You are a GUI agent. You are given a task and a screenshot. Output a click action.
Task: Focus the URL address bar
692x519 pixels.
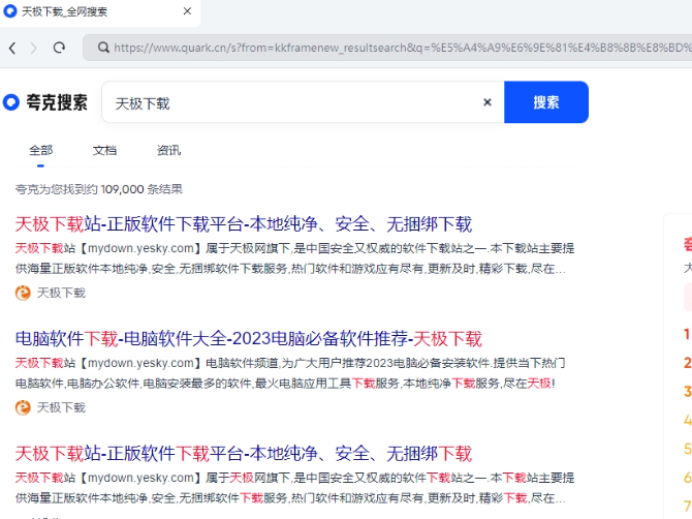388,47
